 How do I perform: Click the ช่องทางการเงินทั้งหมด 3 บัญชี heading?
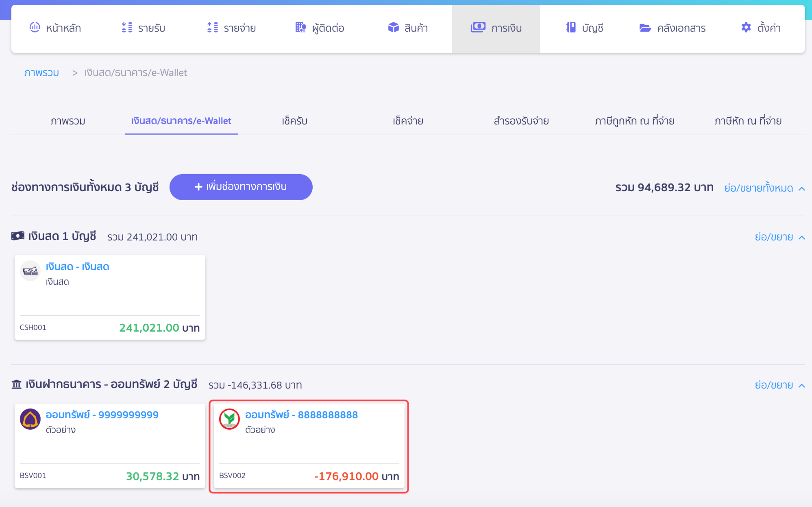pos(85,187)
